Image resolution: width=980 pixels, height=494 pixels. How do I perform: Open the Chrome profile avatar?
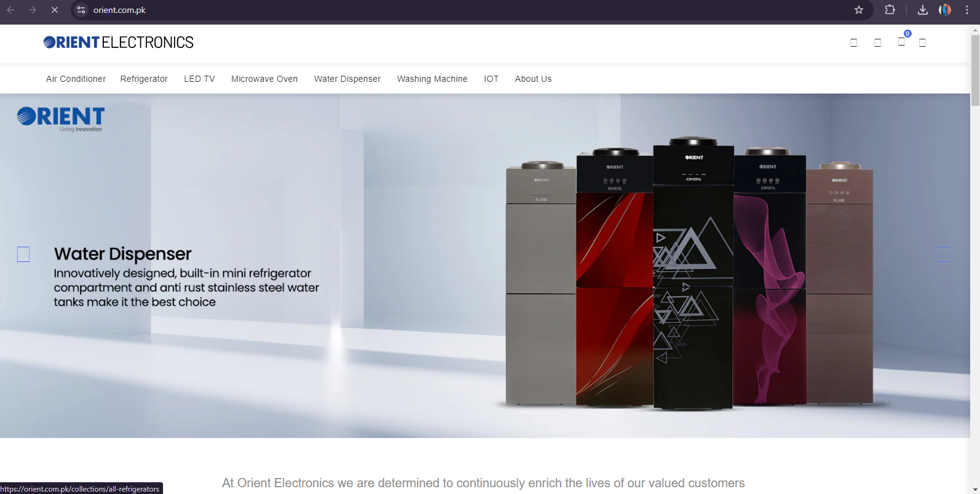tap(945, 10)
